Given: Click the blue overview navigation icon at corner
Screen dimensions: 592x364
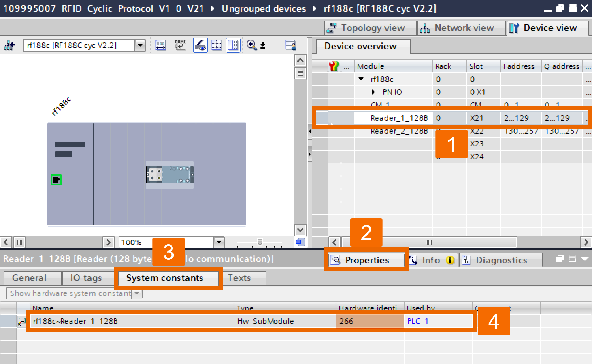Looking at the screenshot, I should pyautogui.click(x=300, y=242).
